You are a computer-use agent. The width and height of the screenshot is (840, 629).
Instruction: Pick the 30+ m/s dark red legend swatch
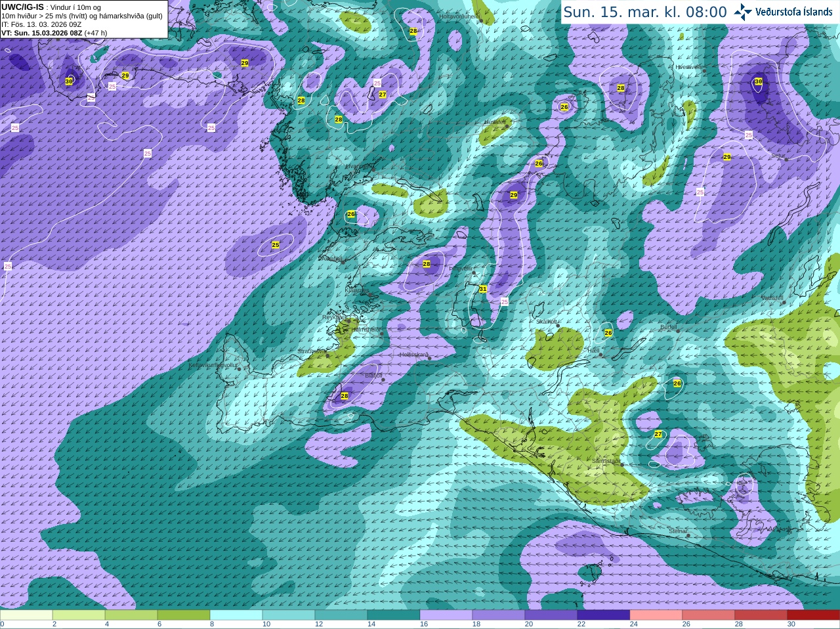(814, 615)
